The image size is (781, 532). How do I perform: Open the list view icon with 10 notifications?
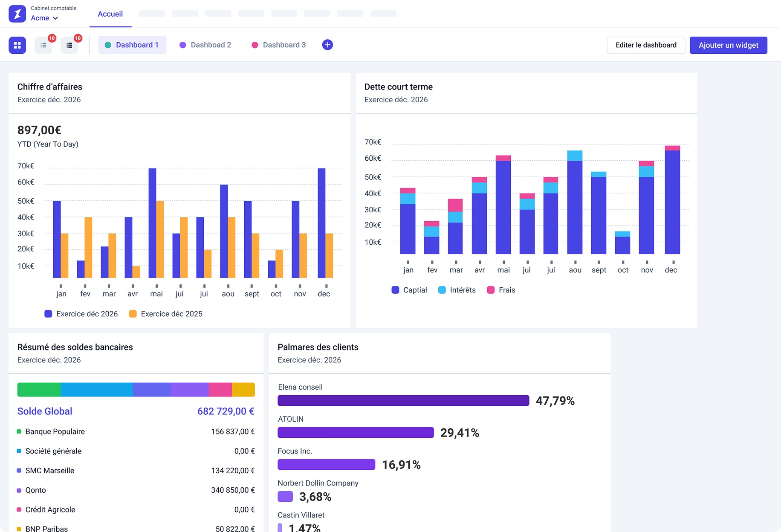(x=43, y=45)
